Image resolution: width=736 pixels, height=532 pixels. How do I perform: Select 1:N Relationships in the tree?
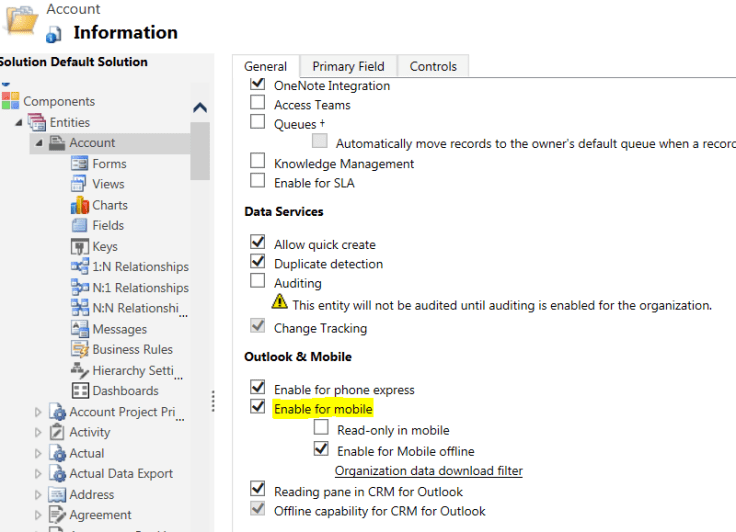pos(140,267)
